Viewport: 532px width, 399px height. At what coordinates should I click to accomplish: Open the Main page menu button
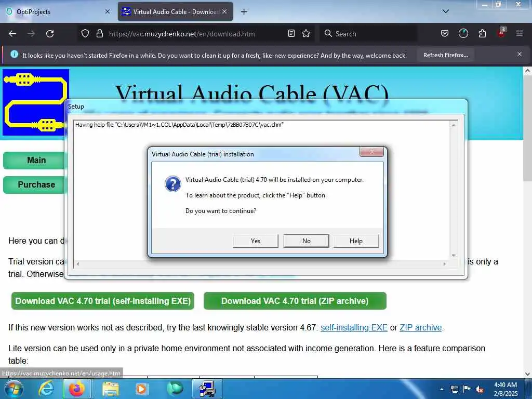point(34,160)
